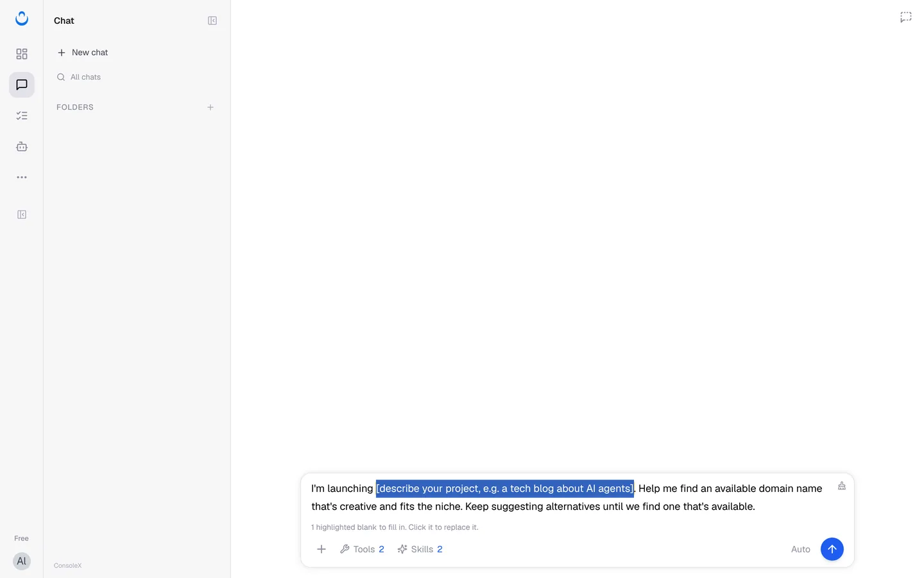The image size is (924, 578).
Task: Toggle the sidebar icon in the left rail
Action: 22,215
